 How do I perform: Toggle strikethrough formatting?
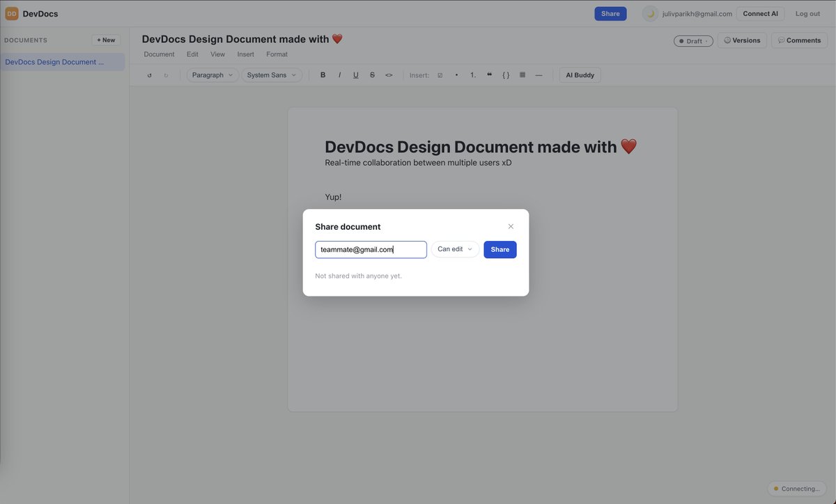click(372, 75)
